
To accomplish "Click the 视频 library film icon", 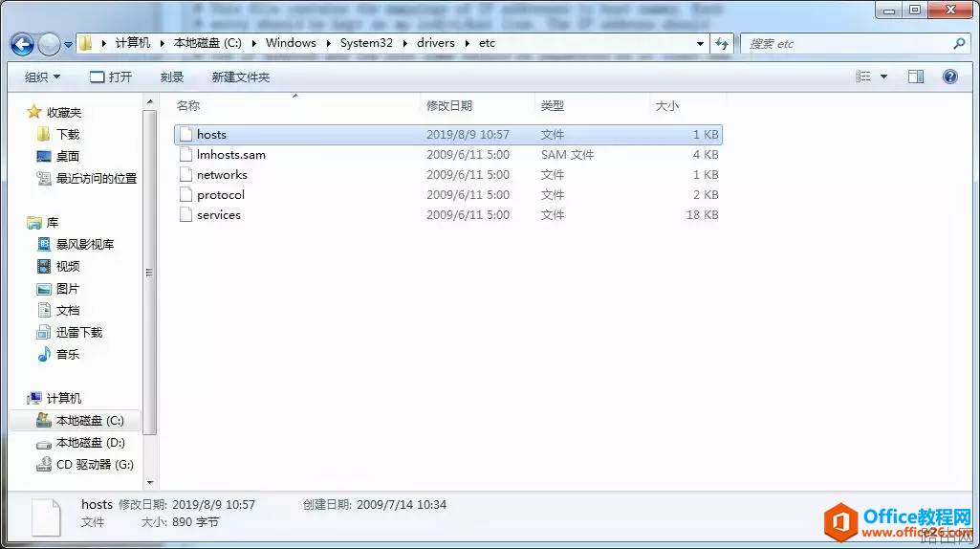I will pos(44,267).
